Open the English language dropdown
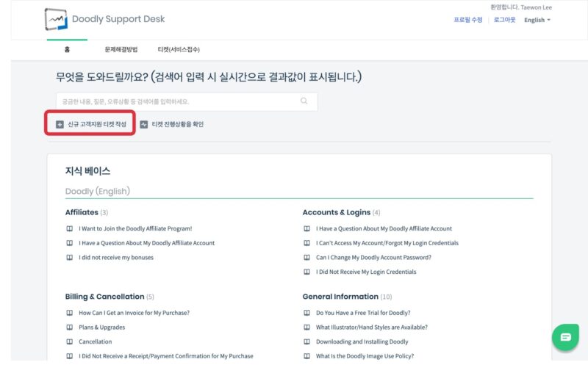This screenshot has width=588, height=373. coord(537,20)
